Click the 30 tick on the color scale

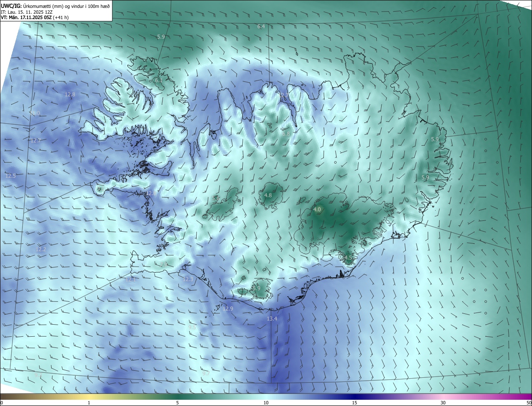443,403
